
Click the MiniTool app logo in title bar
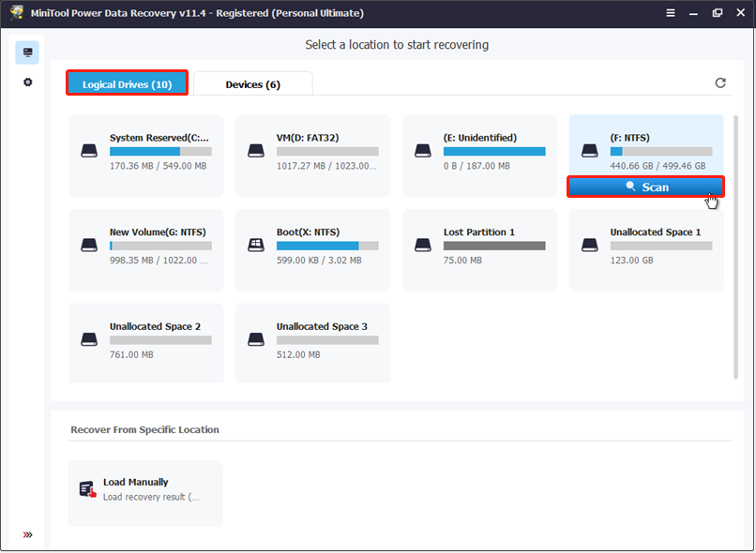tap(16, 13)
